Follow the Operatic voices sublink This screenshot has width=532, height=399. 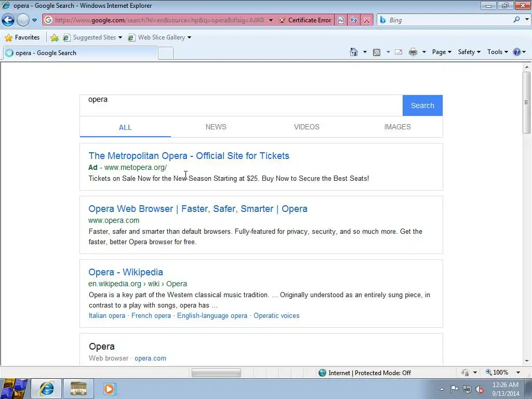click(276, 315)
